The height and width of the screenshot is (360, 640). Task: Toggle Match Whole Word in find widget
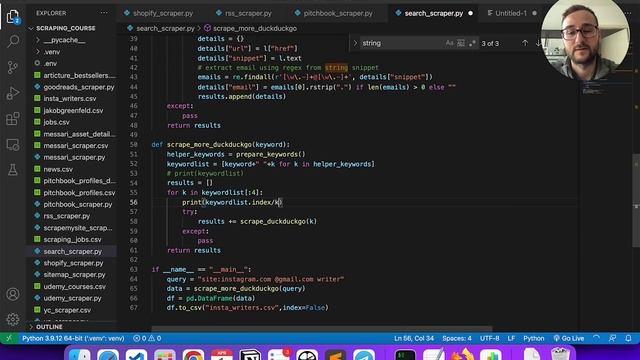tap(461, 43)
